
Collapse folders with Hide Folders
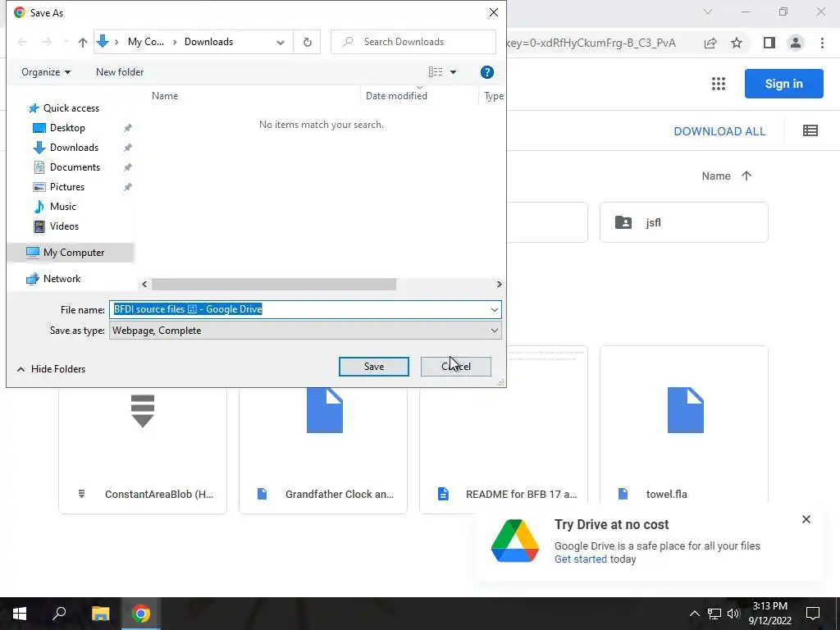(52, 369)
